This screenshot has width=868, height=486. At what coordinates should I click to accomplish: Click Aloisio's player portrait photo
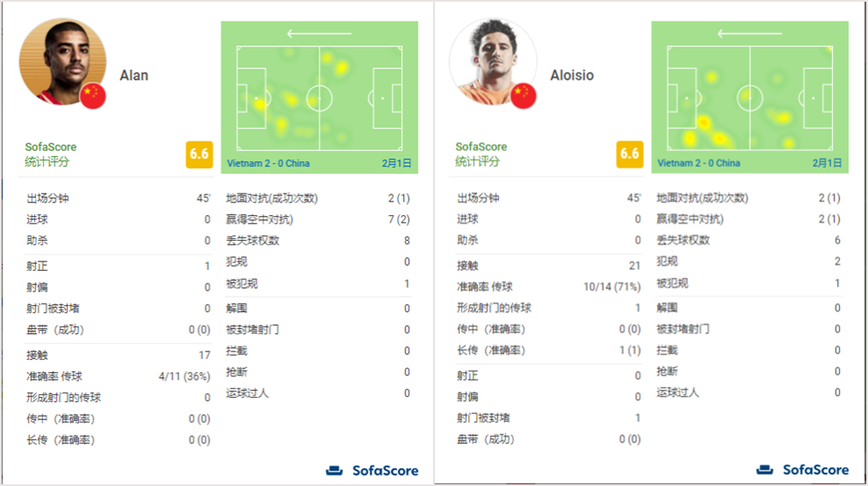pos(493,62)
